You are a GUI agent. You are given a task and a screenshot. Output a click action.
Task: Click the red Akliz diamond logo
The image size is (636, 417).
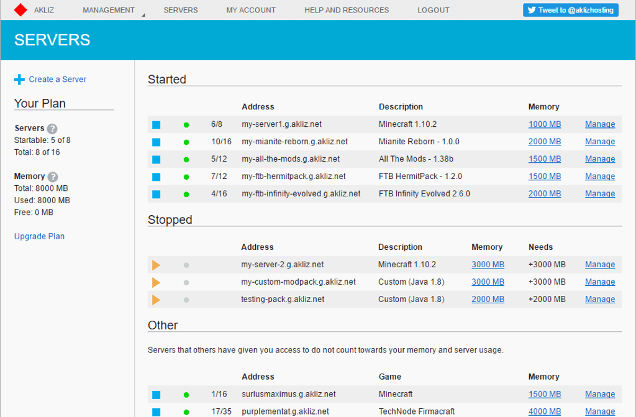pyautogui.click(x=19, y=9)
